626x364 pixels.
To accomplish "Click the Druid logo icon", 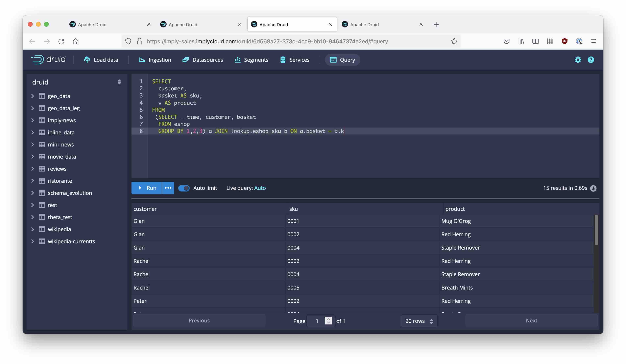I will pyautogui.click(x=38, y=60).
